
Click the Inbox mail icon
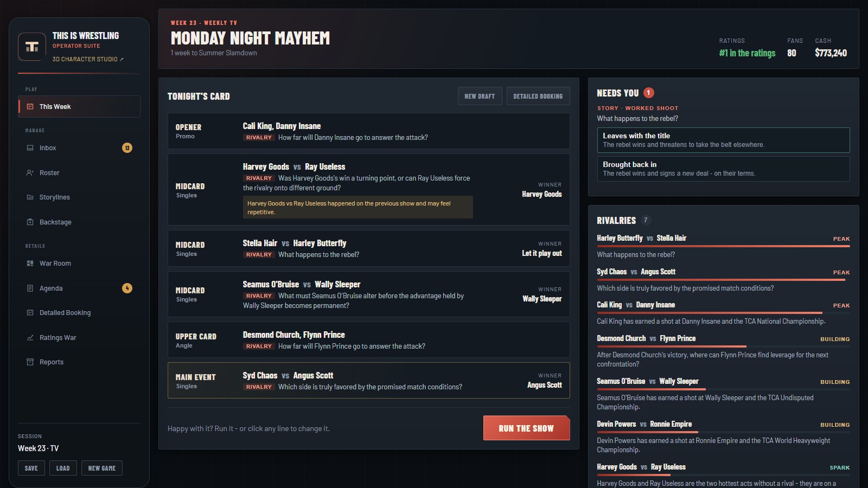point(30,148)
